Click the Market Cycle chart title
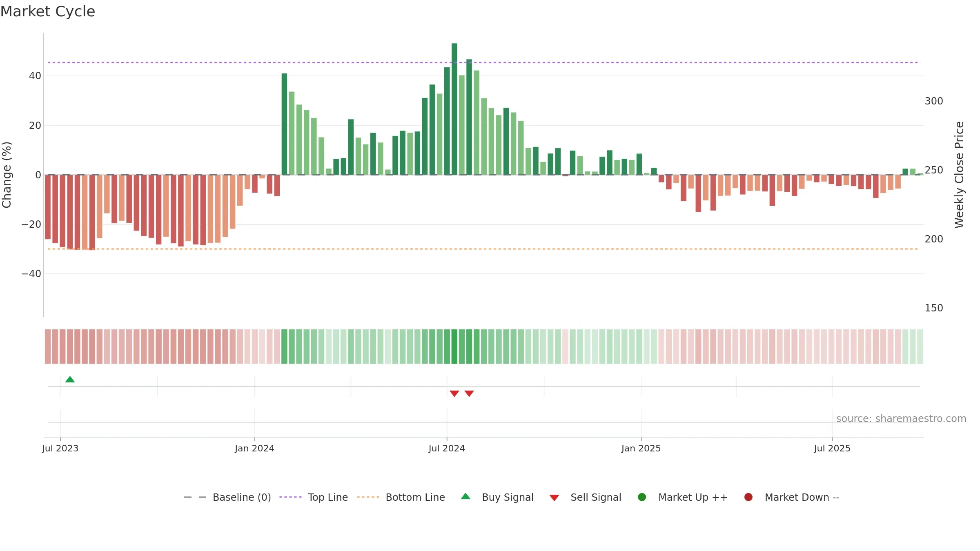 click(x=48, y=11)
